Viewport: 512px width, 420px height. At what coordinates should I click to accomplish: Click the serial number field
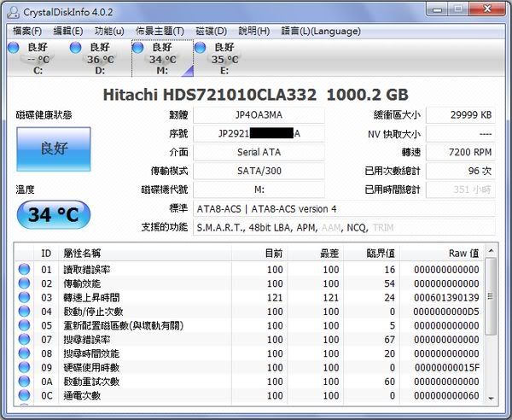click(259, 133)
